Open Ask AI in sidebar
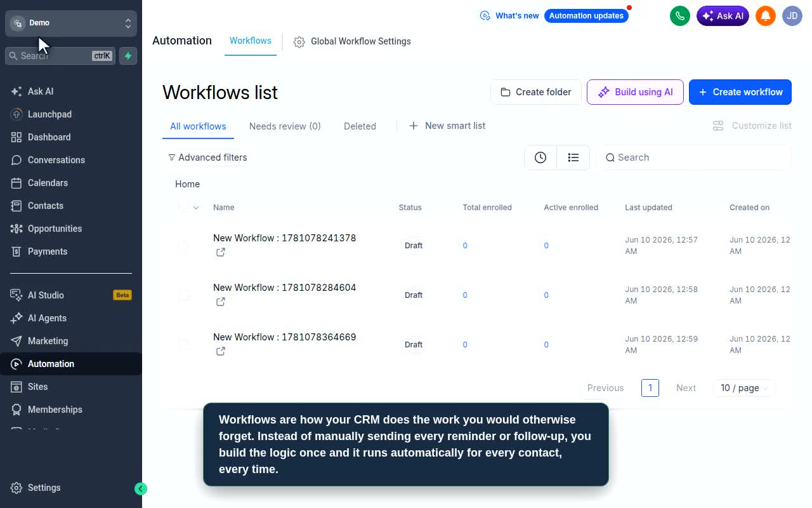Viewport: 812px width, 508px height. pos(71,91)
